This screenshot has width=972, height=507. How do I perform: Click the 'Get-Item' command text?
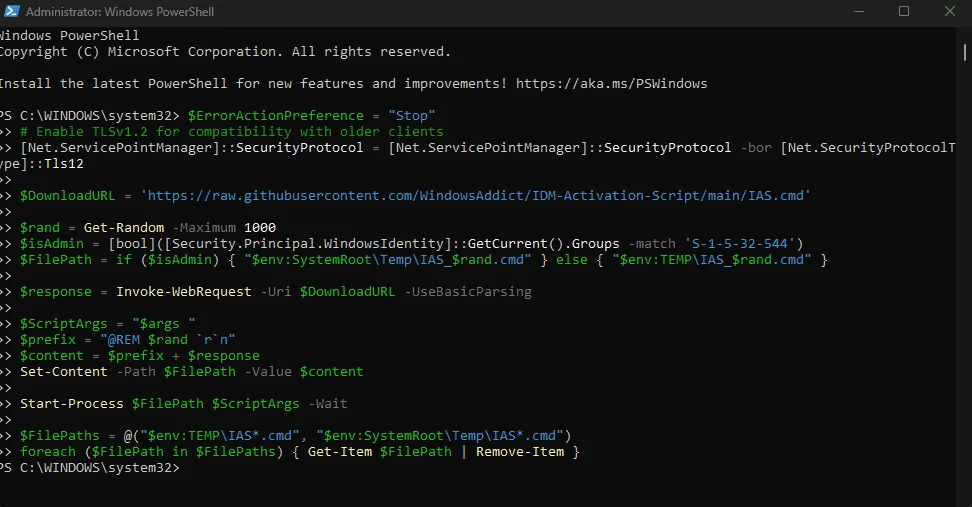click(340, 452)
